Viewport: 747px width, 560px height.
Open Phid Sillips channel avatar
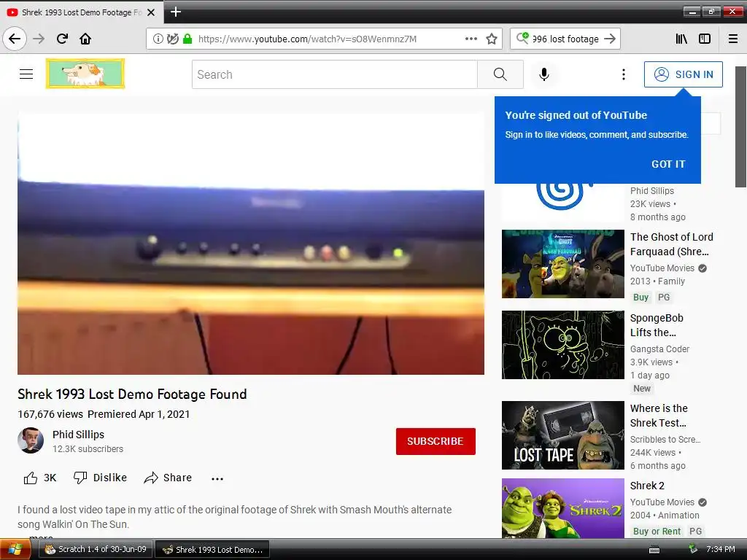click(31, 440)
